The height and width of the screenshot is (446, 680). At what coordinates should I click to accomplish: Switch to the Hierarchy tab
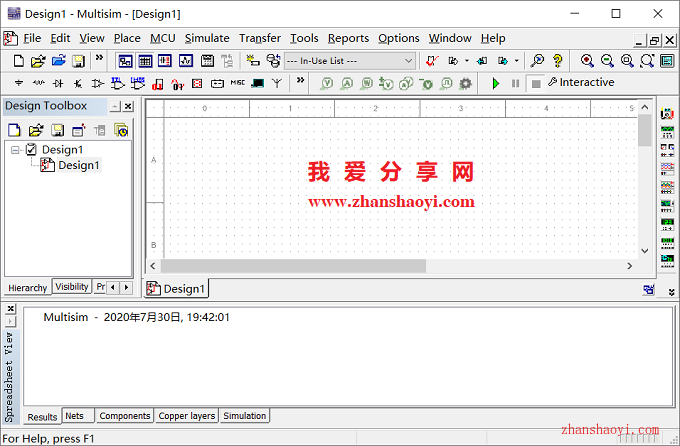27,288
